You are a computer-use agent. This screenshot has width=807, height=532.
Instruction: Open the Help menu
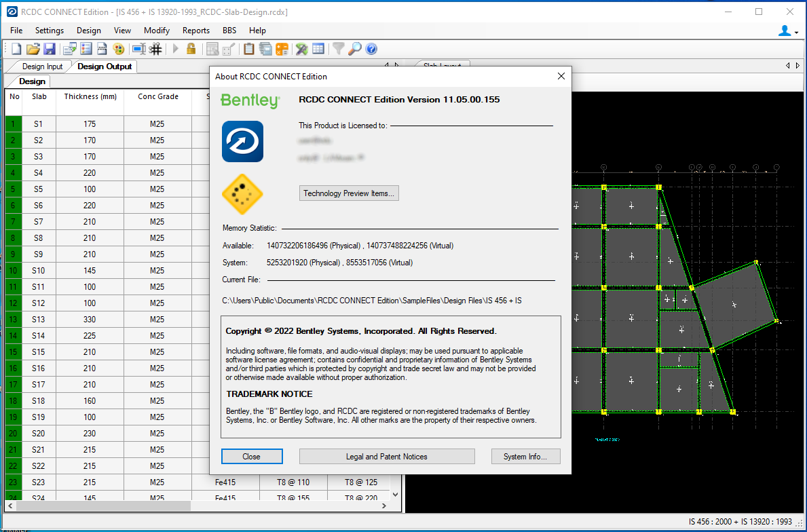point(257,31)
